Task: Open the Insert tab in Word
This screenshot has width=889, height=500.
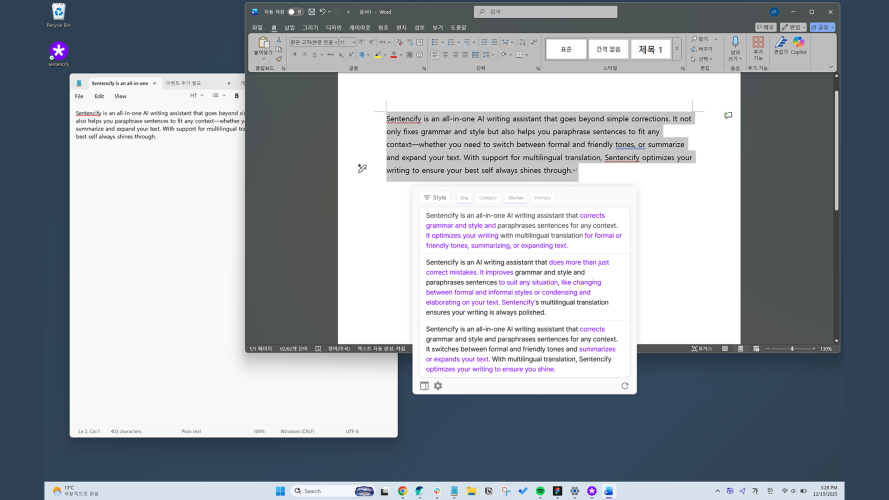Action: point(290,27)
